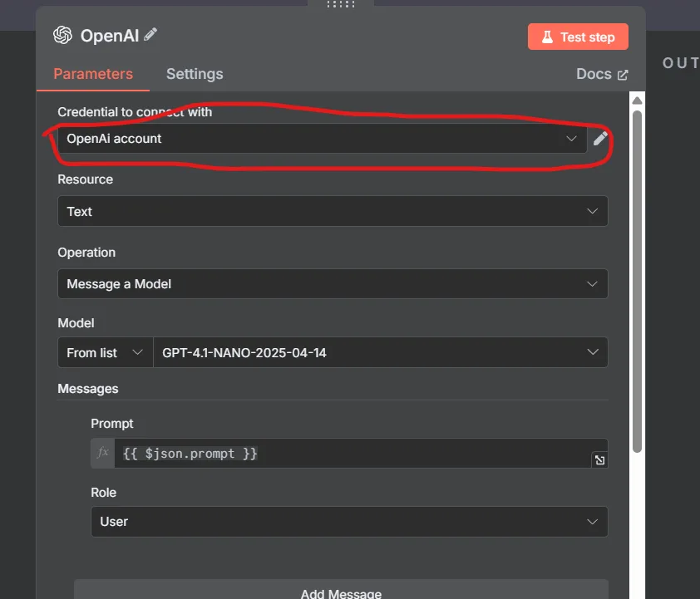Screen dimensions: 700x599
Task: Open the From list model mode dropdown
Action: pyautogui.click(x=105, y=352)
